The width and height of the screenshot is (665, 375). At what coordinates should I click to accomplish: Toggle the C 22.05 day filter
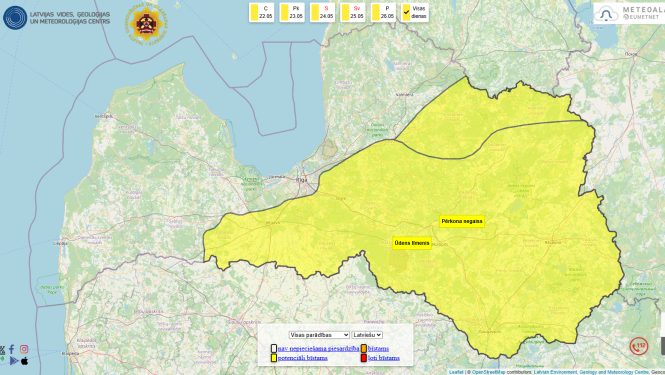coord(261,12)
